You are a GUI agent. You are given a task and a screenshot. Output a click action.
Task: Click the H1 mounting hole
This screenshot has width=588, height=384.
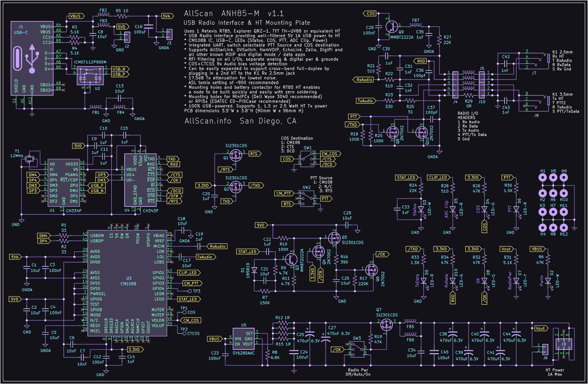point(542,178)
